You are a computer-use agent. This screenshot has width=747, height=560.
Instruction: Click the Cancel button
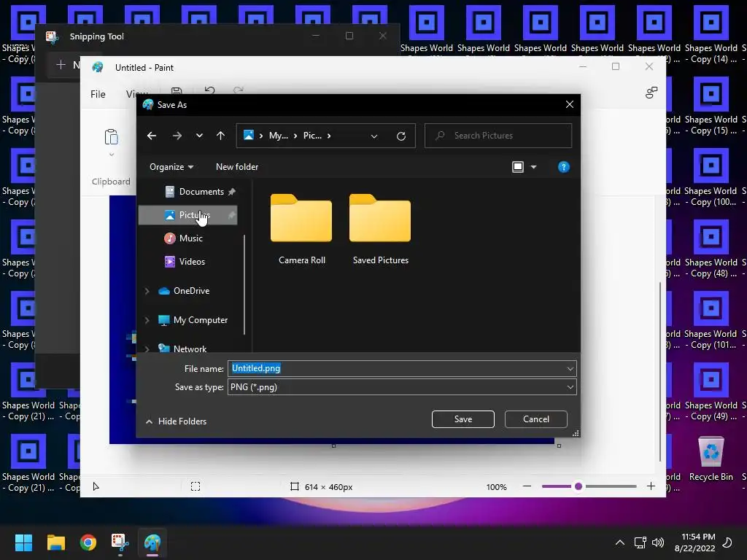coord(536,419)
